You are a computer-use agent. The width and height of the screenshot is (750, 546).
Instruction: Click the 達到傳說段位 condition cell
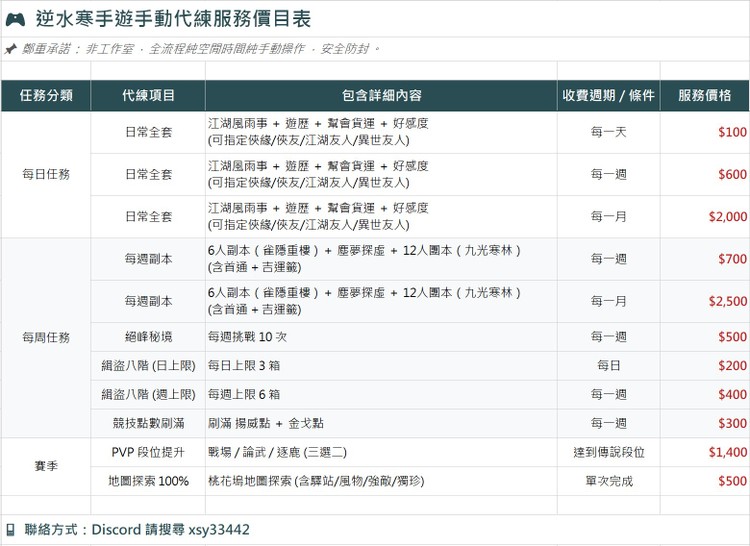(x=608, y=452)
